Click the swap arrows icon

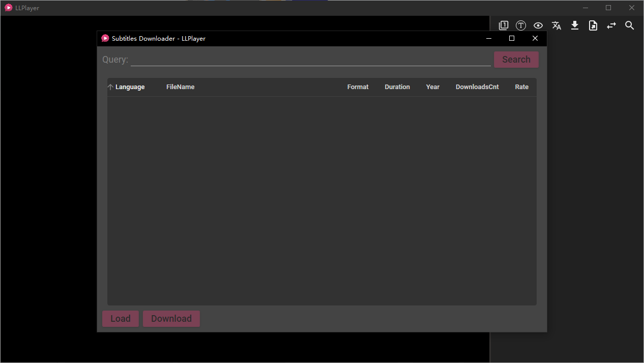click(x=611, y=25)
